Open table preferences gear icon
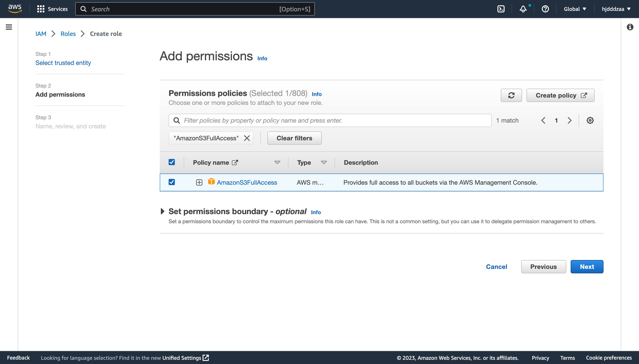This screenshot has width=639, height=364. (590, 121)
